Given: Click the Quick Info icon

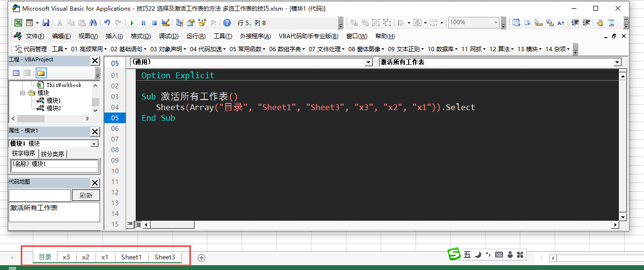Looking at the screenshot, I should pyautogui.click(x=539, y=23).
